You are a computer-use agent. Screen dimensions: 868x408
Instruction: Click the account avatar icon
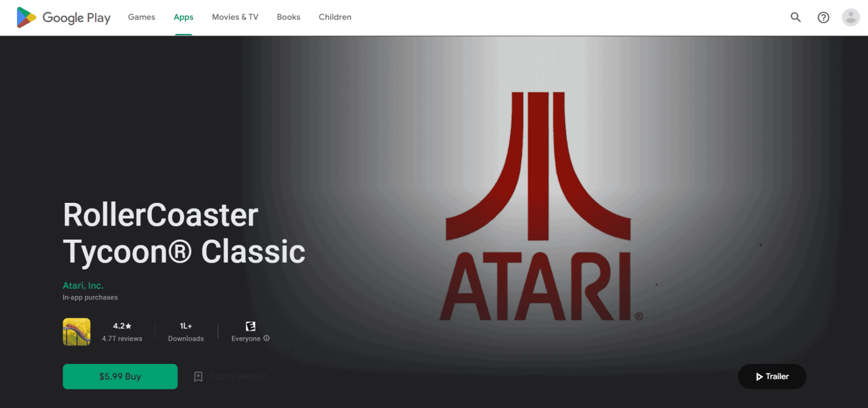pos(850,18)
